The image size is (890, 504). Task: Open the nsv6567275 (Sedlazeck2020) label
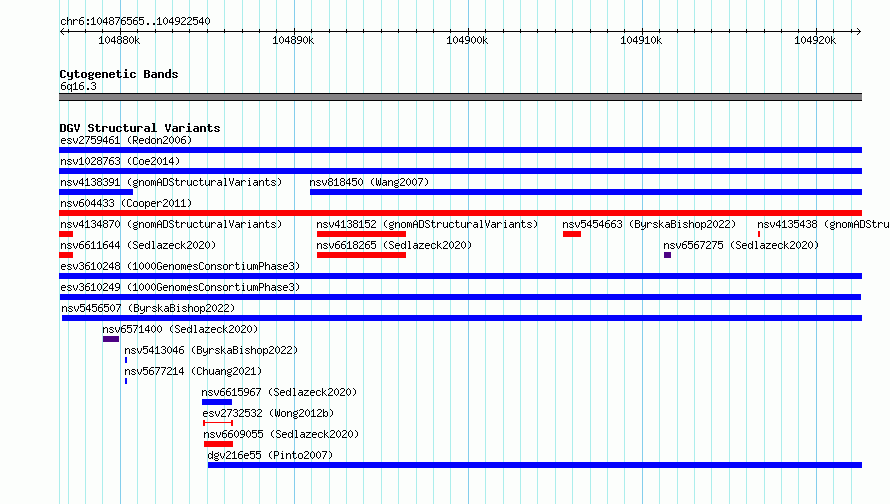coord(741,245)
